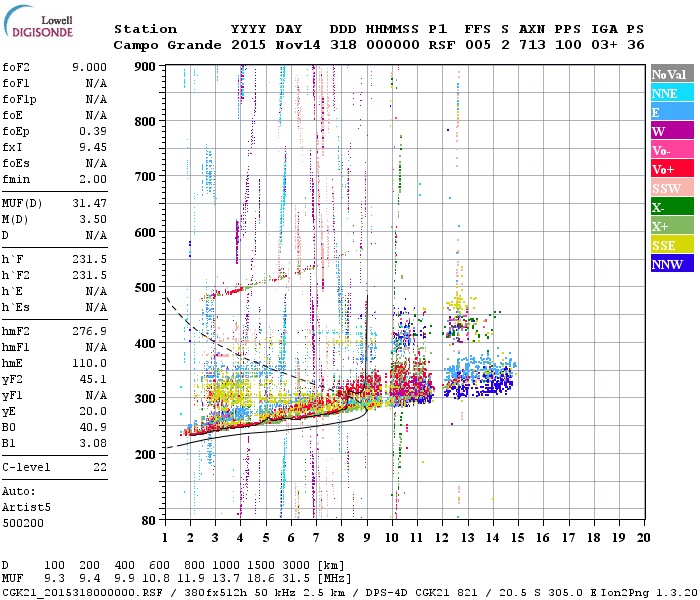This screenshot has height=600, width=700.
Task: Select the SSE yellow legend swatch
Action: (672, 245)
